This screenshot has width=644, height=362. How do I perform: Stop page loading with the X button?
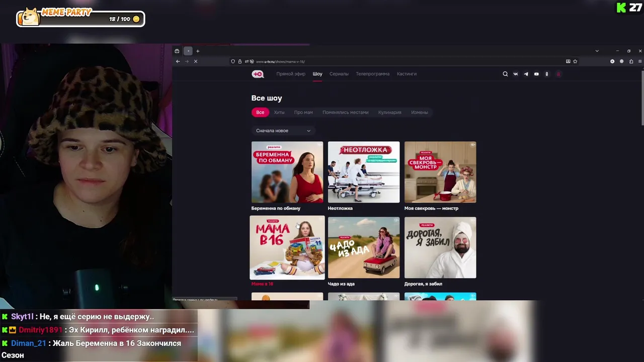tap(196, 61)
